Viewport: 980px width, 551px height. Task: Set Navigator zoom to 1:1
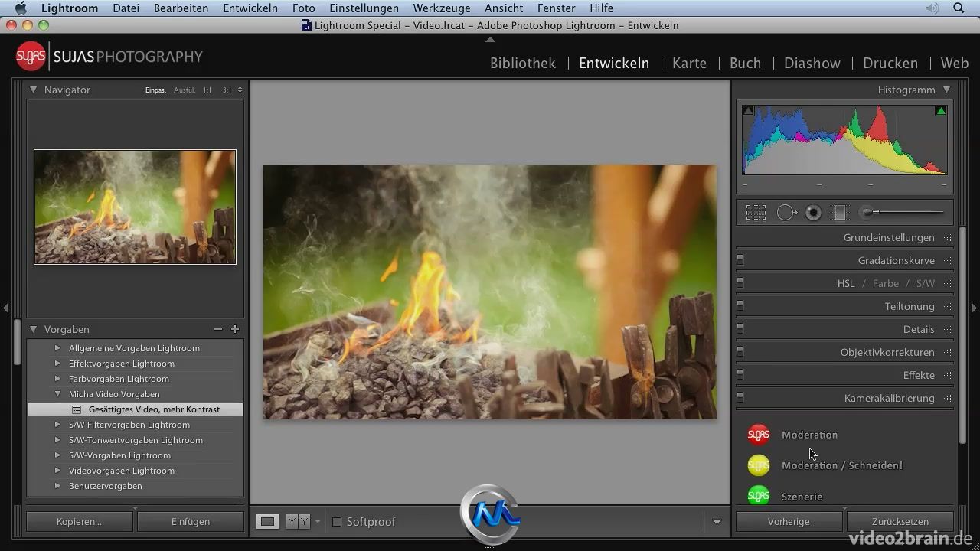[207, 90]
